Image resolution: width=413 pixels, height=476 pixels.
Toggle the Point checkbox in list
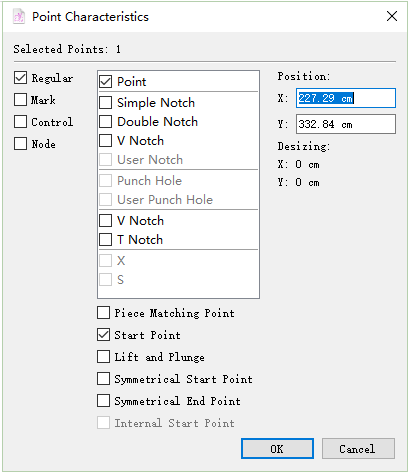click(106, 82)
